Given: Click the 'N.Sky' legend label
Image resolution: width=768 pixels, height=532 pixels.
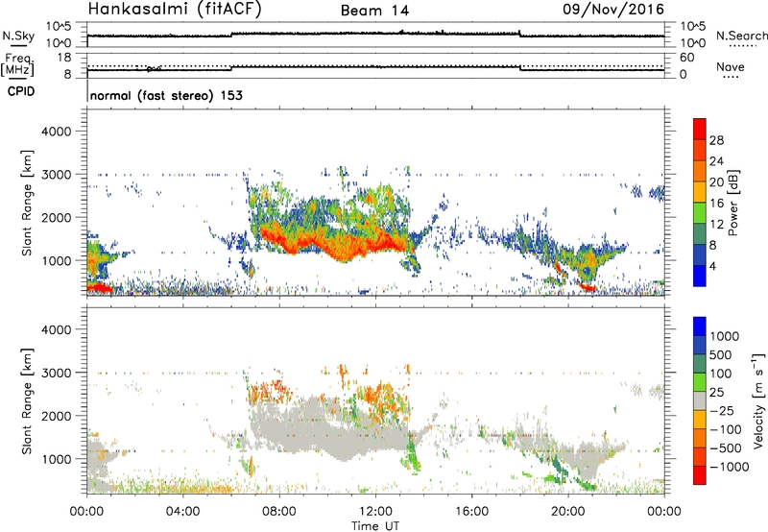Looking at the screenshot, I should pos(18,36).
